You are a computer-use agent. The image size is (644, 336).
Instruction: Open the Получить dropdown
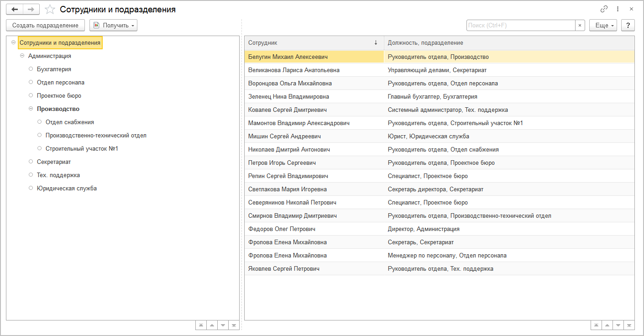click(x=113, y=26)
